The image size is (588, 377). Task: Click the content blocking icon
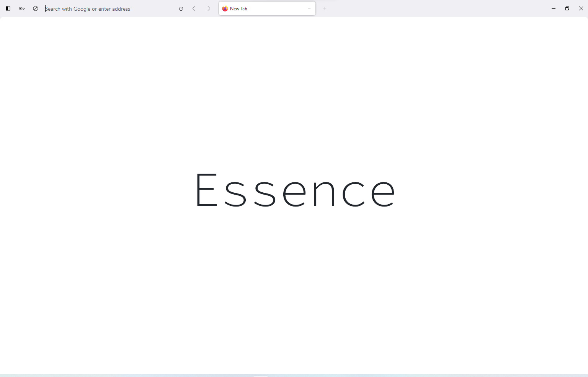[36, 8]
